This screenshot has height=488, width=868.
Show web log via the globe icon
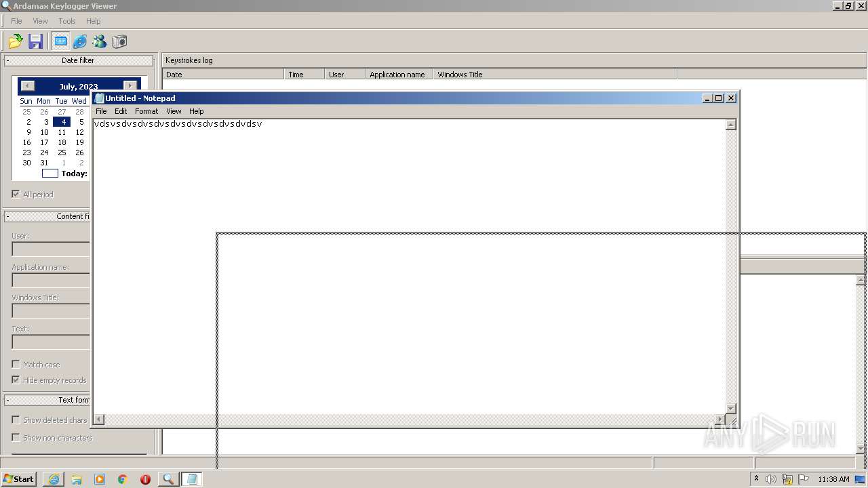(x=80, y=41)
